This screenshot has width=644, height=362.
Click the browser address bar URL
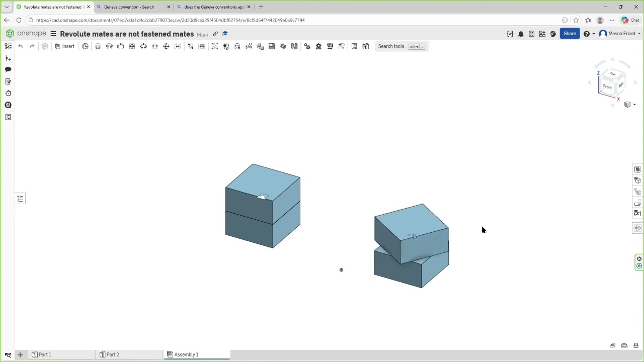[170, 20]
